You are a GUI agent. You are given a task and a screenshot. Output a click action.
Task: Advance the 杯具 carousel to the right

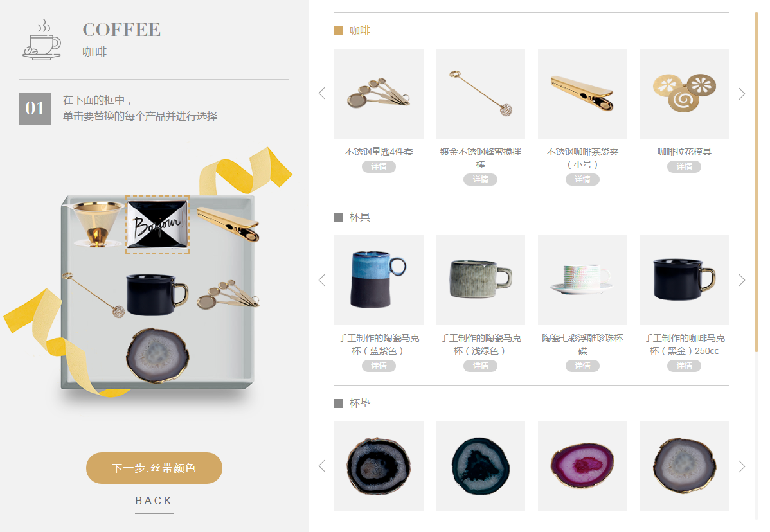[x=742, y=279]
